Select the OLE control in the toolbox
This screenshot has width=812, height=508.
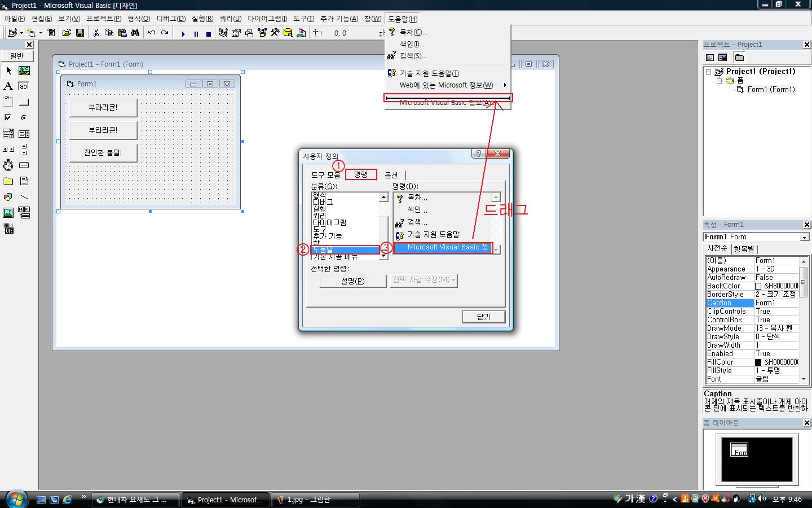click(8, 229)
